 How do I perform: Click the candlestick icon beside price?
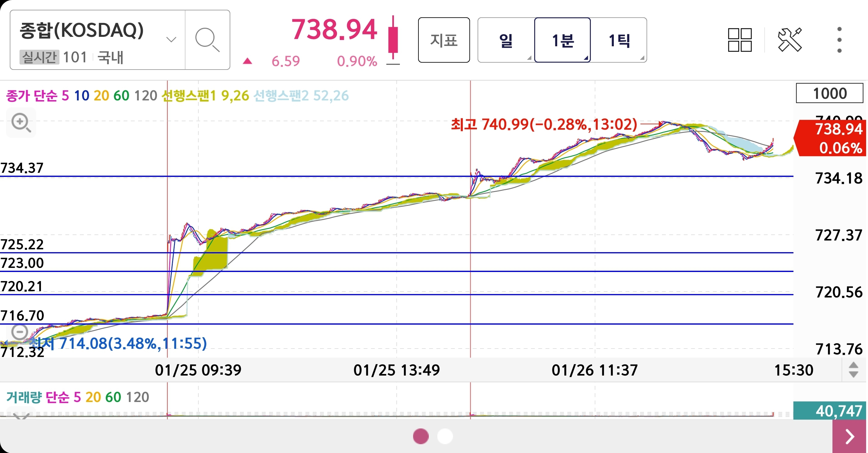[x=393, y=40]
